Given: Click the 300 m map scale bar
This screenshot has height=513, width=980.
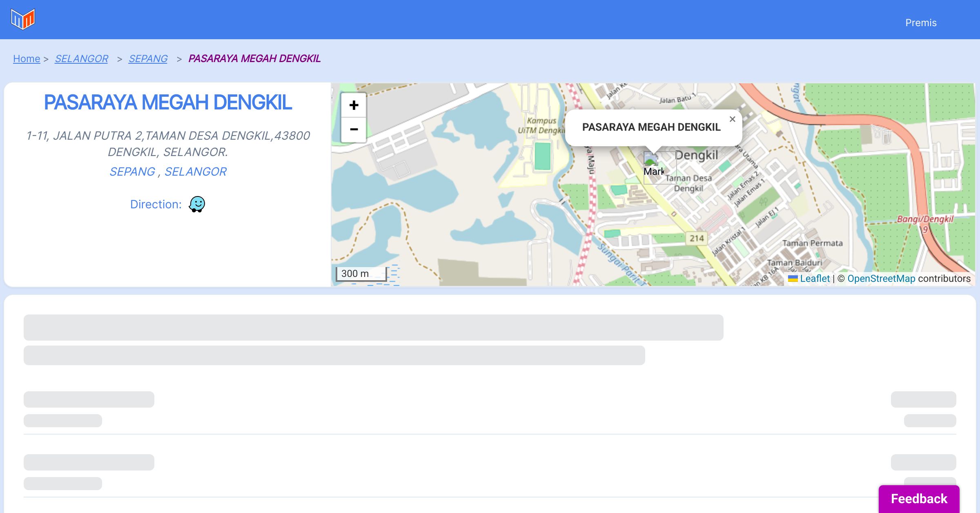Looking at the screenshot, I should (x=361, y=274).
